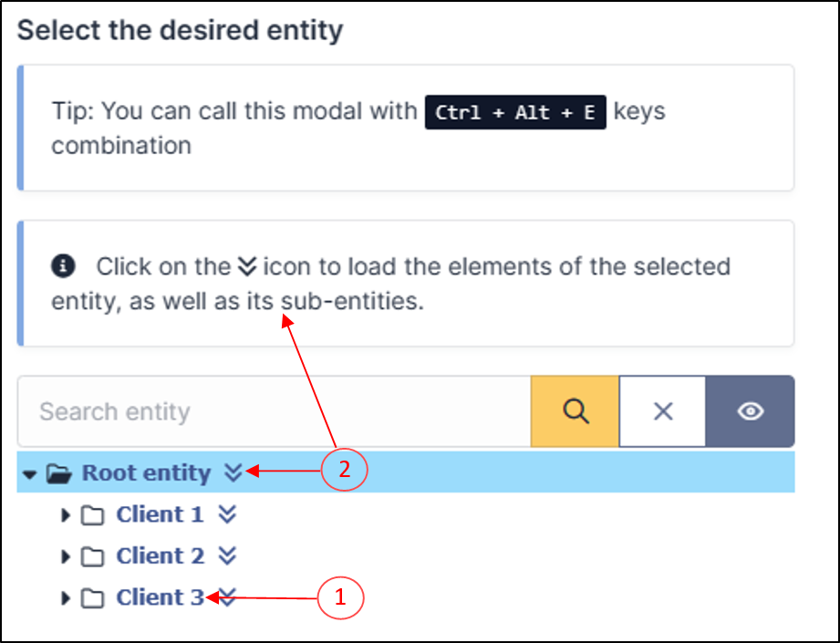The height and width of the screenshot is (643, 840).
Task: Click the open folder icon of Root entity
Action: [x=59, y=473]
